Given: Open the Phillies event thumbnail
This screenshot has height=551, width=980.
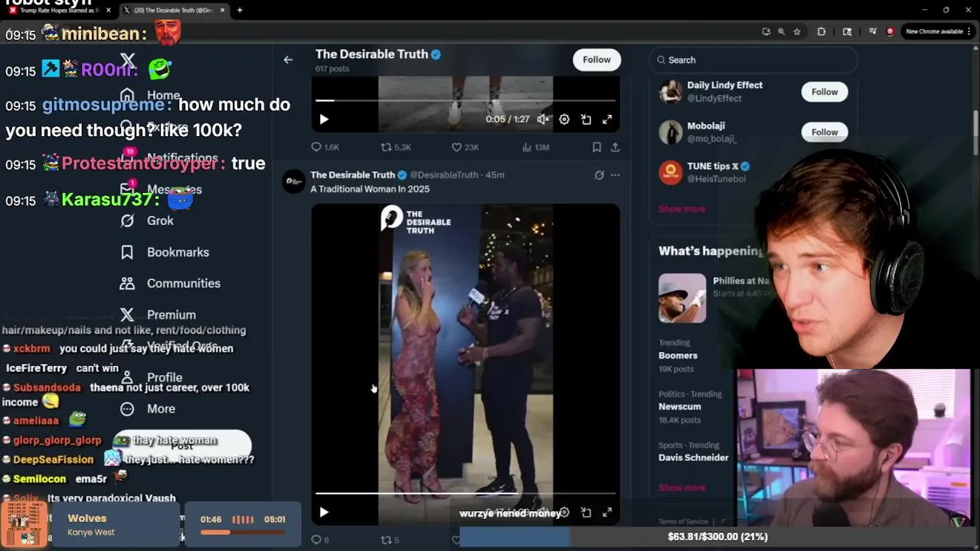Looking at the screenshot, I should pos(682,298).
